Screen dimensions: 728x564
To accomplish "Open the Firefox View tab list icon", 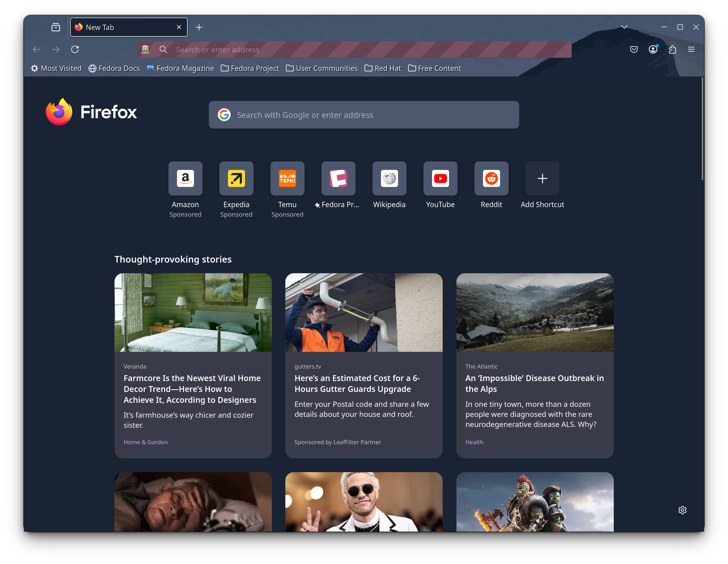I will coord(56,27).
